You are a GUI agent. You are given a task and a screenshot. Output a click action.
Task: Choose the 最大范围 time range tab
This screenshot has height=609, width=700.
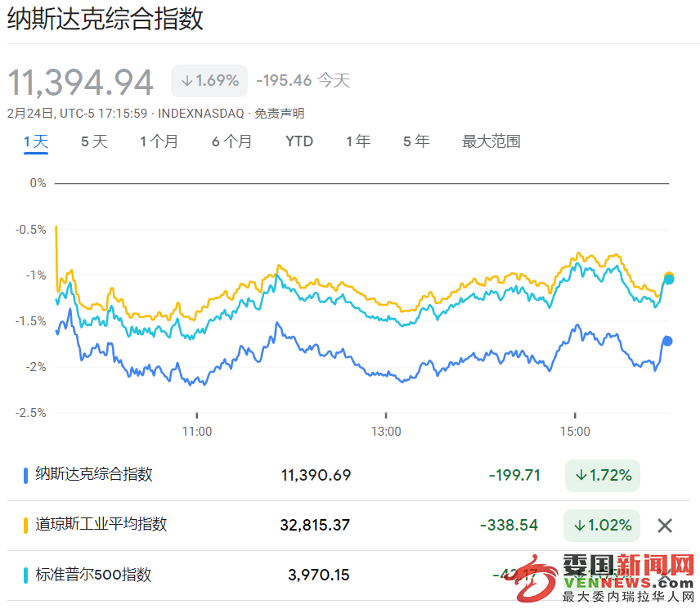click(x=491, y=142)
